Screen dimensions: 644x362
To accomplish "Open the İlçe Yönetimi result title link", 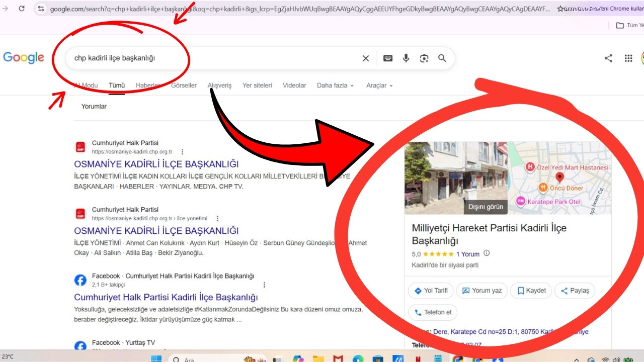I will pyautogui.click(x=156, y=231).
